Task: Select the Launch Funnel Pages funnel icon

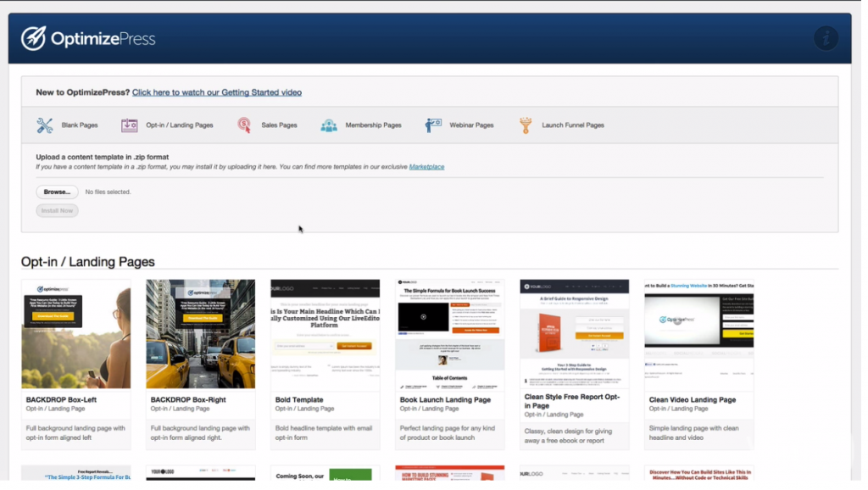Action: coord(526,124)
